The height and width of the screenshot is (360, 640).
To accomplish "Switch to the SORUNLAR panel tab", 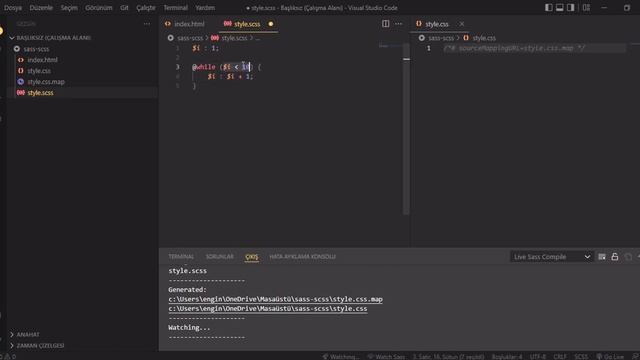I will tap(220, 257).
